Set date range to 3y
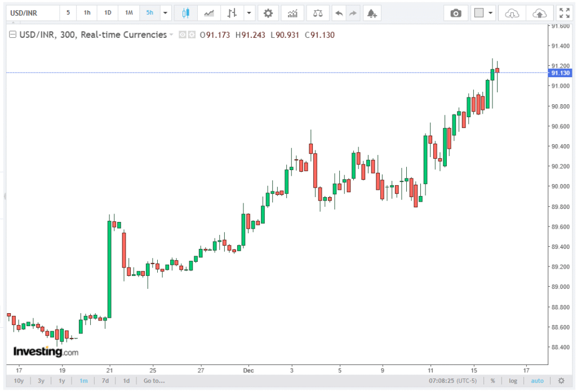Screen dimensions: 577x392 [41, 381]
